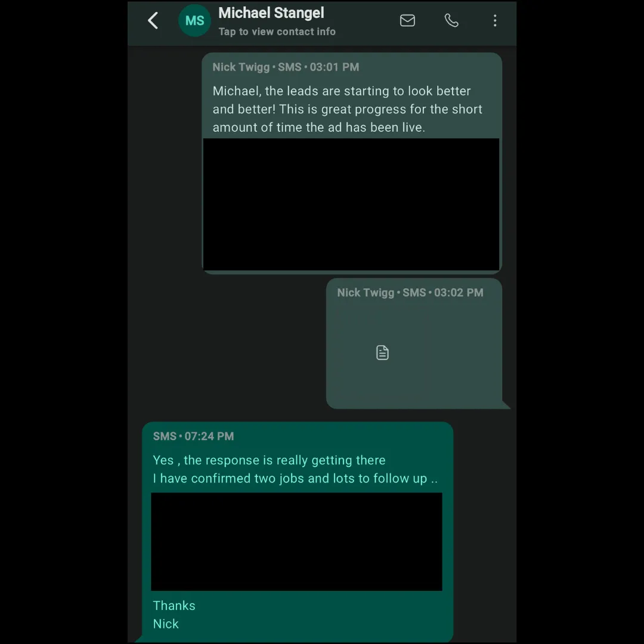This screenshot has height=644, width=644.
Task: Tap the 'Nick' signature in the last message
Action: tap(166, 624)
